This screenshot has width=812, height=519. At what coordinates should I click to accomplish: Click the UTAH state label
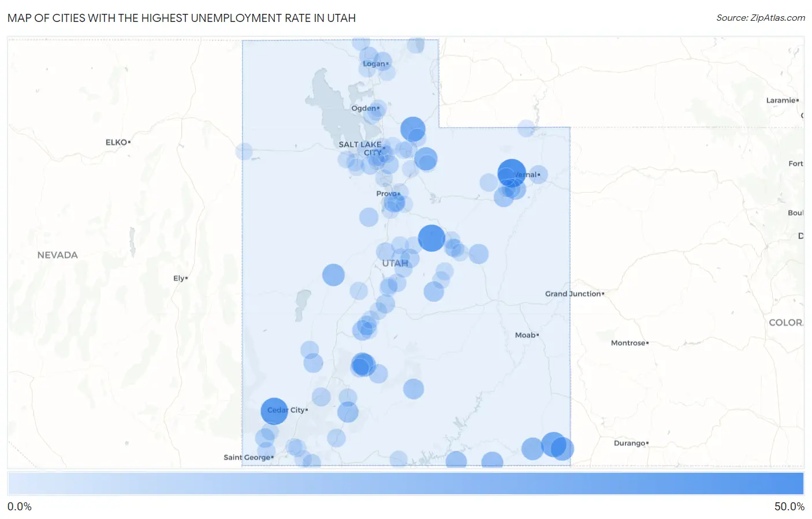395,263
